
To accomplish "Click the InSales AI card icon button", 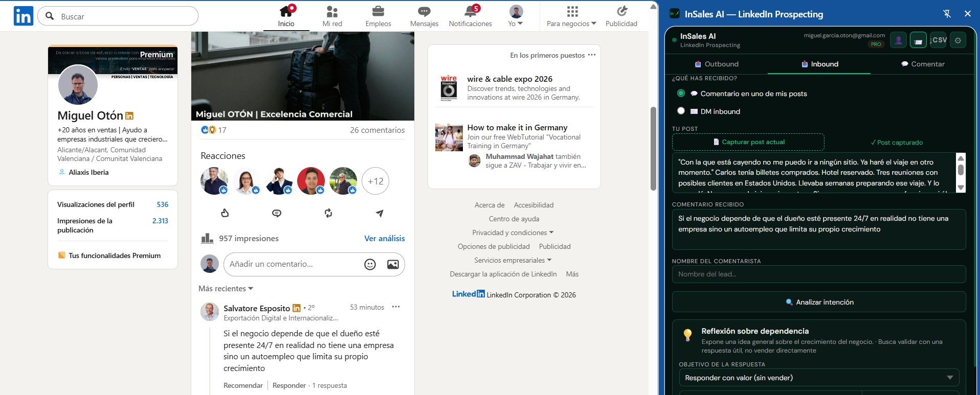I will 918,40.
